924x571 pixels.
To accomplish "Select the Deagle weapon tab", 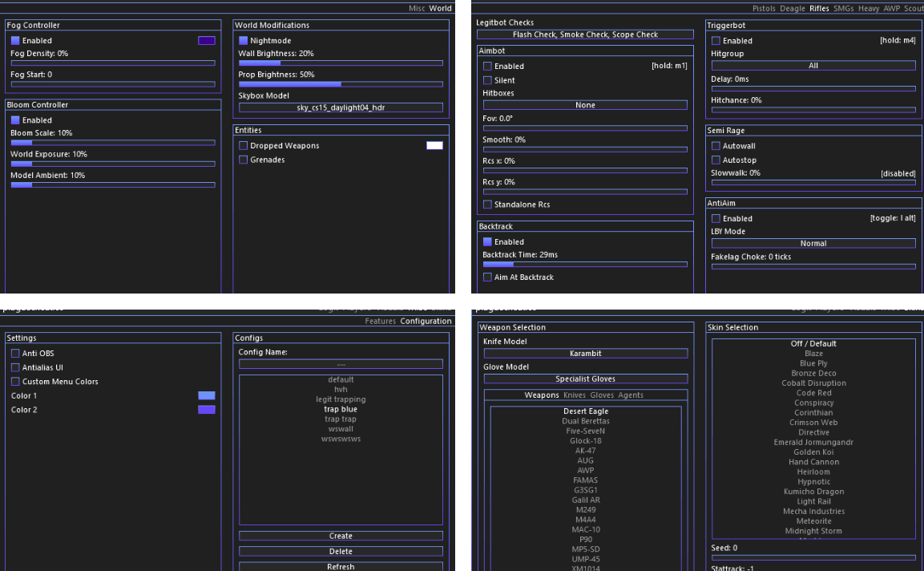I will point(793,8).
